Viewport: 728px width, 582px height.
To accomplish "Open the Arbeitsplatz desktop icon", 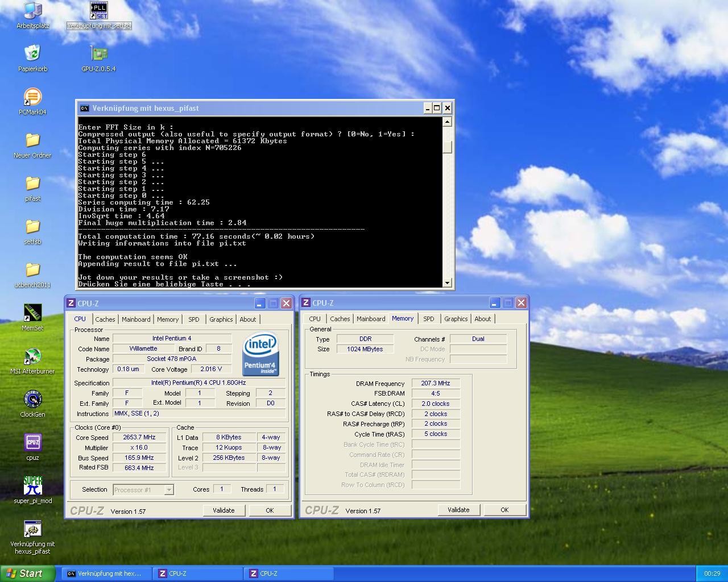I will [x=32, y=15].
